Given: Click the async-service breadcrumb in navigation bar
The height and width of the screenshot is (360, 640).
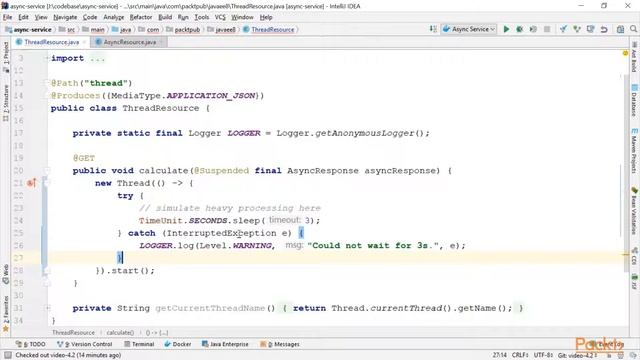Looking at the screenshot, I should tap(29, 29).
